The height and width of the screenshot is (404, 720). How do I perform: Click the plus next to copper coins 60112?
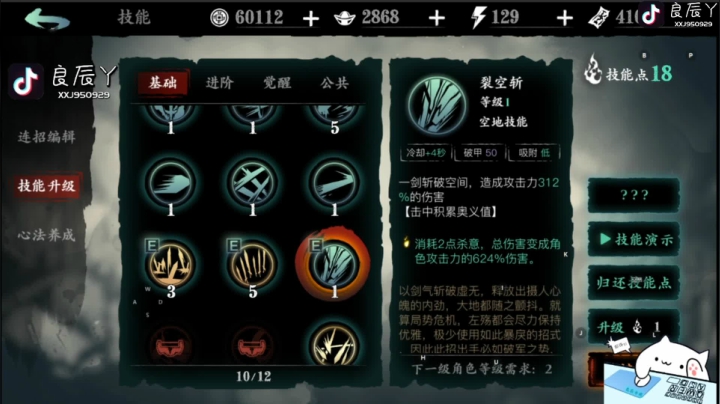click(x=311, y=18)
